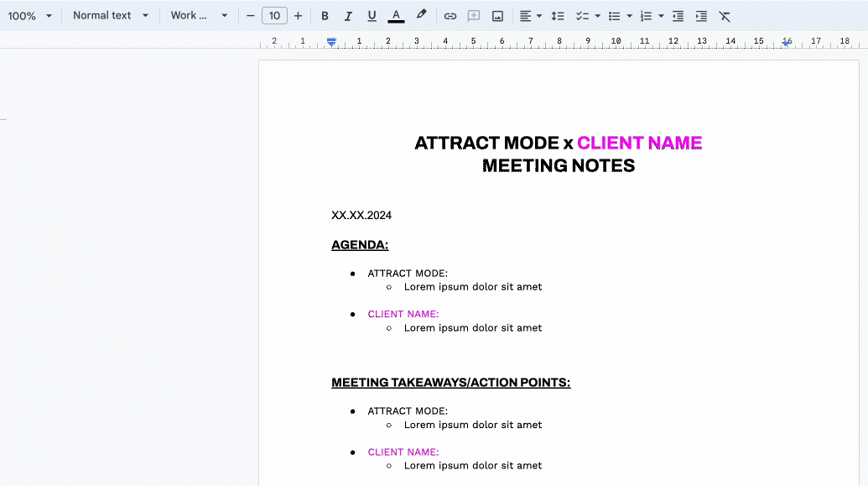Toggle underline formatting
868x486 pixels.
point(372,16)
